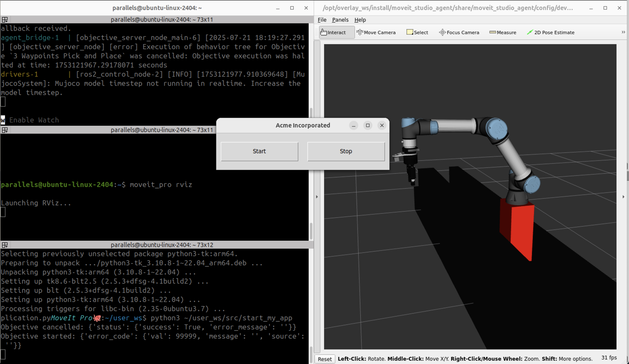Click the red pedestal block in 3D view
The image size is (629, 364).
point(517,229)
